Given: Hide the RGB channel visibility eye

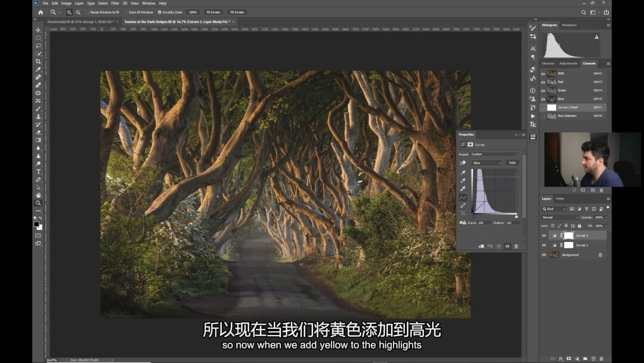Looking at the screenshot, I should (543, 73).
